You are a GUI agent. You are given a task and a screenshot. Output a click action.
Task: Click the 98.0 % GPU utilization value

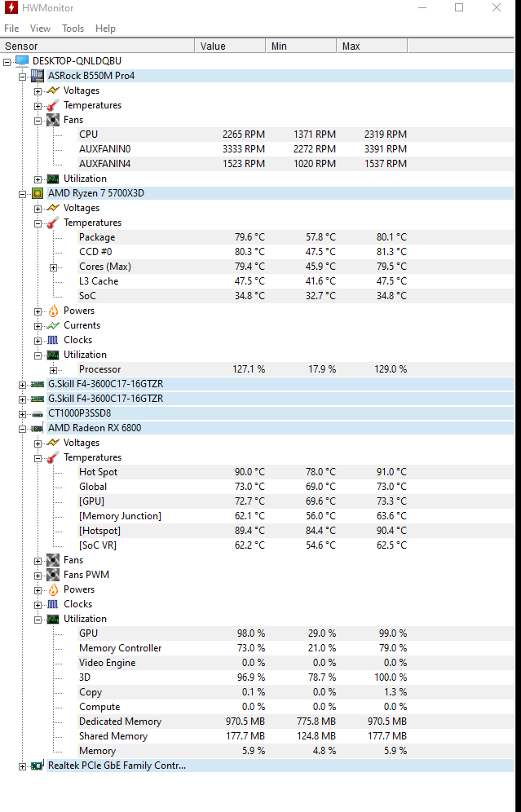[x=250, y=633]
